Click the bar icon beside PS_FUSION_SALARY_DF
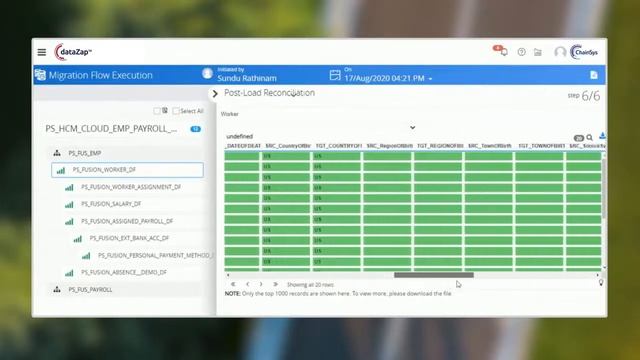The height and width of the screenshot is (360, 640). [x=69, y=204]
